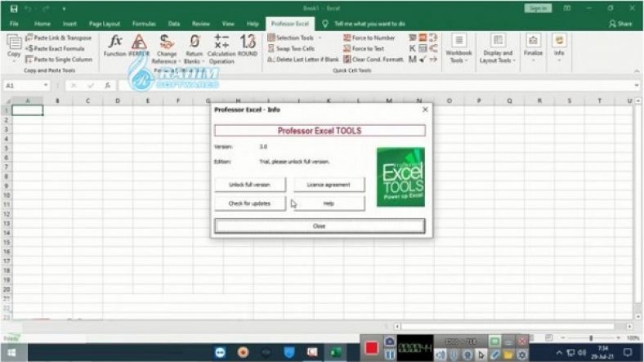Click the Tell me what you want to do box
Viewport: 644px width, 362px height.
369,24
